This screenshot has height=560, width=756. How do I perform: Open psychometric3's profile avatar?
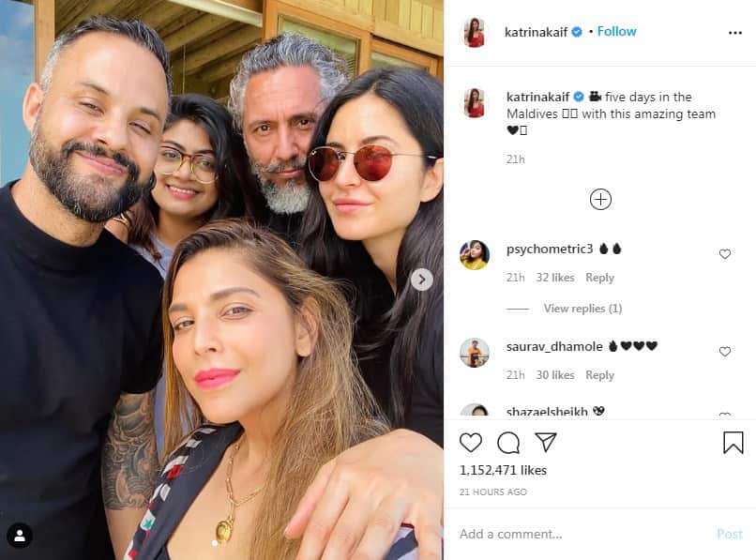(475, 255)
